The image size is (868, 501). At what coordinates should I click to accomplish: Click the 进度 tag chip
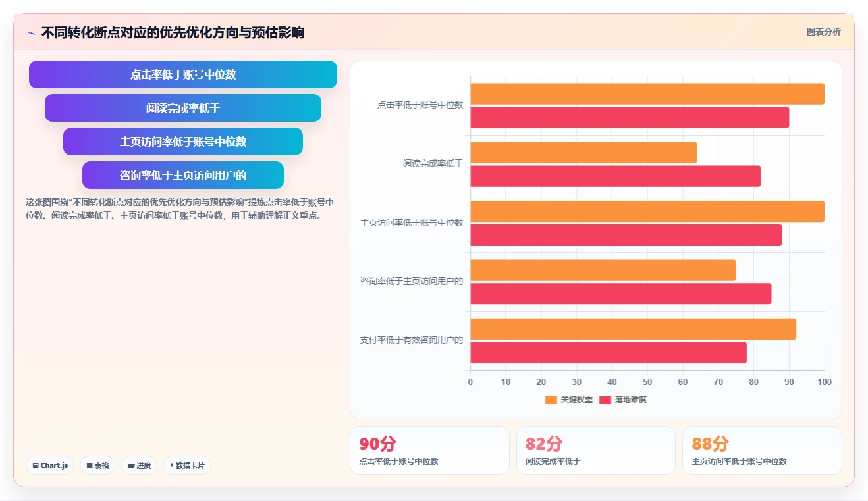coord(139,465)
